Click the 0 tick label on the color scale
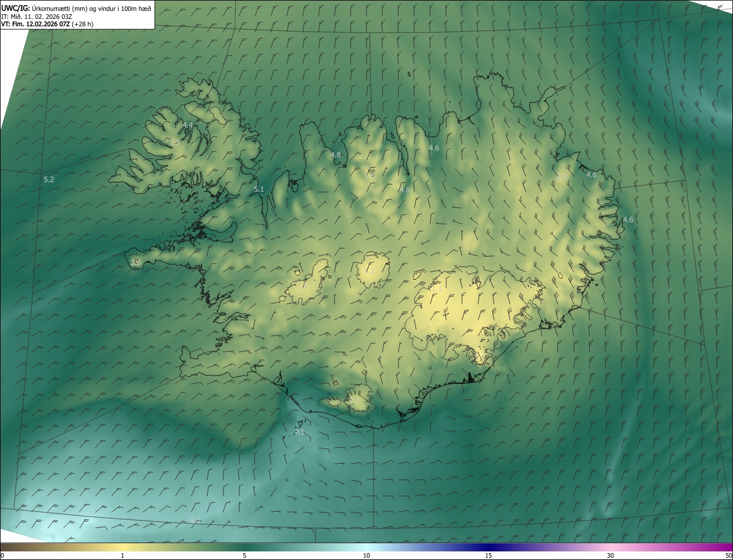The height and width of the screenshot is (560, 733). 2,555
